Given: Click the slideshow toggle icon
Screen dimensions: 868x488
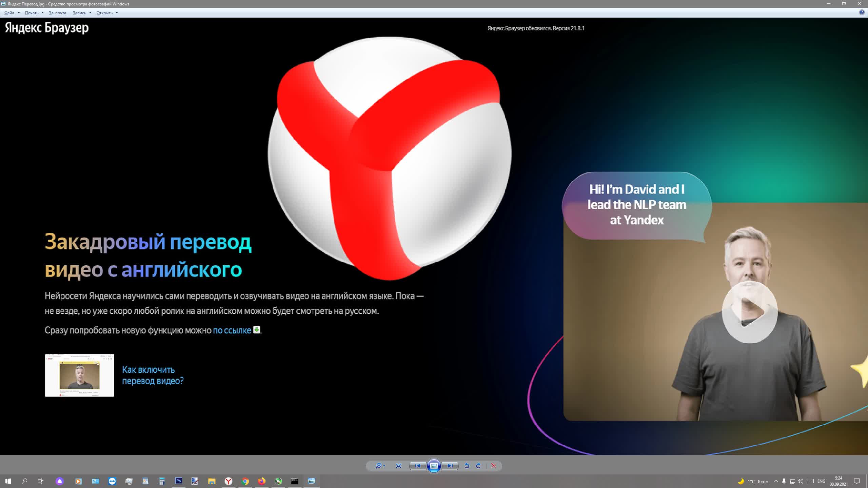Looking at the screenshot, I should point(433,465).
